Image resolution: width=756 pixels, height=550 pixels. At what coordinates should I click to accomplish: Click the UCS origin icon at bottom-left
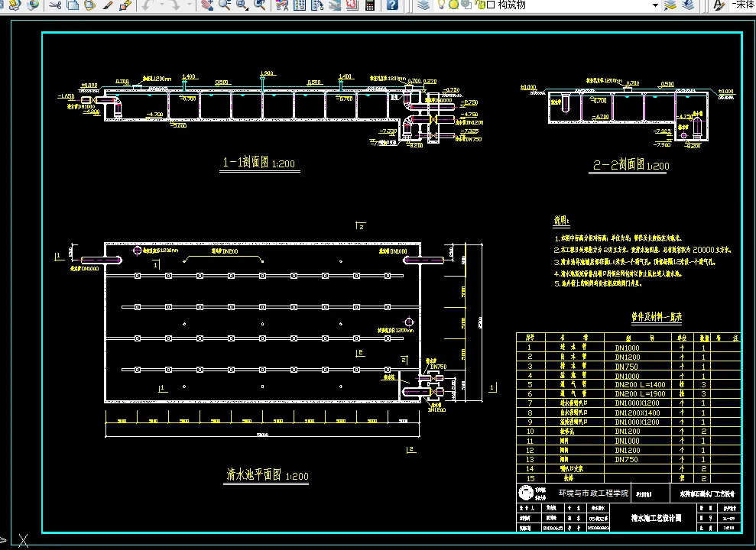point(23,541)
